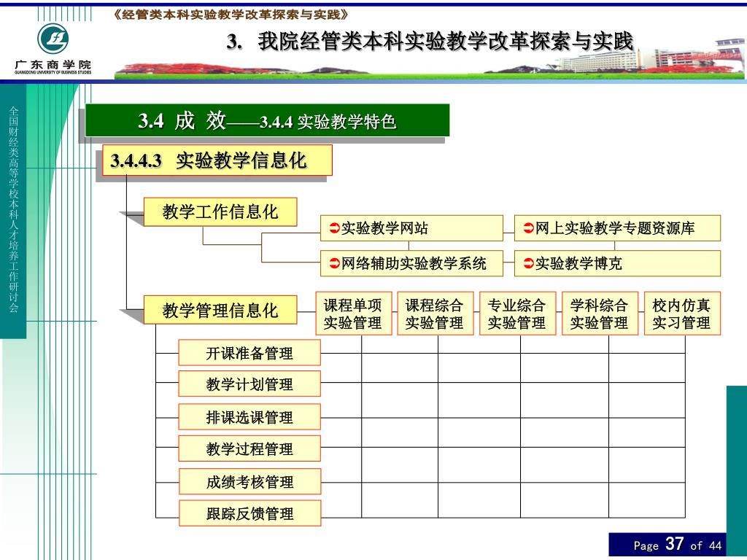Select the 网络辅助实验教学系统 box
This screenshot has height=560, width=747.
(x=411, y=263)
